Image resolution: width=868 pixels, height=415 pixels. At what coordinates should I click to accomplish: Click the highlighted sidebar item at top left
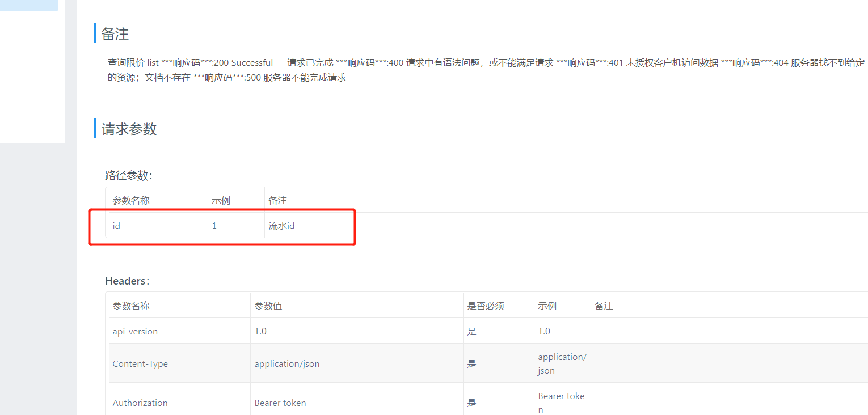point(28,5)
